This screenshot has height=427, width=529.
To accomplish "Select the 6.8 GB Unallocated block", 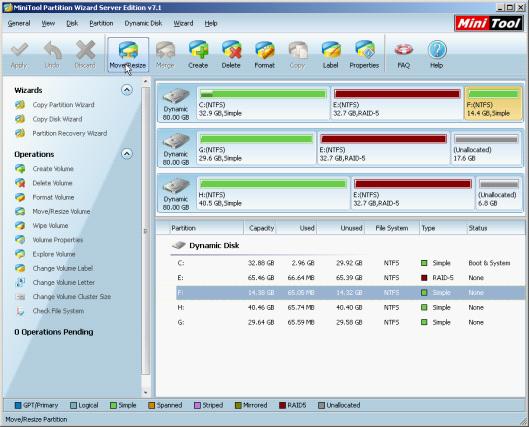I will click(499, 193).
